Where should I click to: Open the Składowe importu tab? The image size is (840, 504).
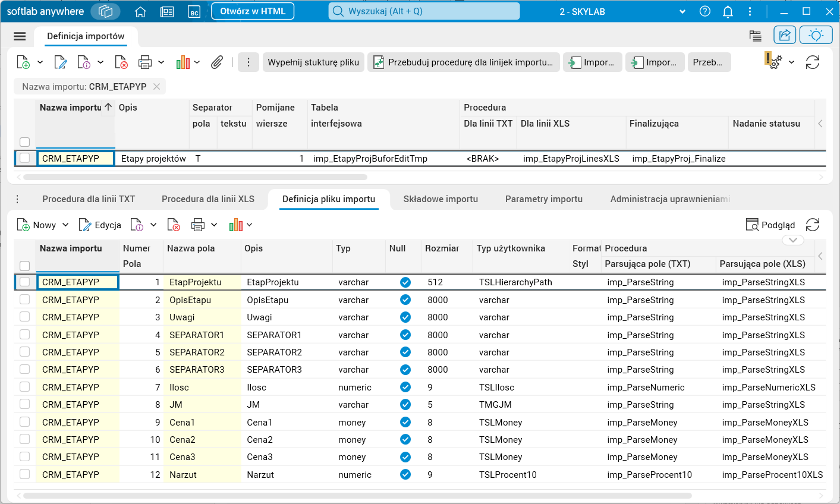[441, 199]
